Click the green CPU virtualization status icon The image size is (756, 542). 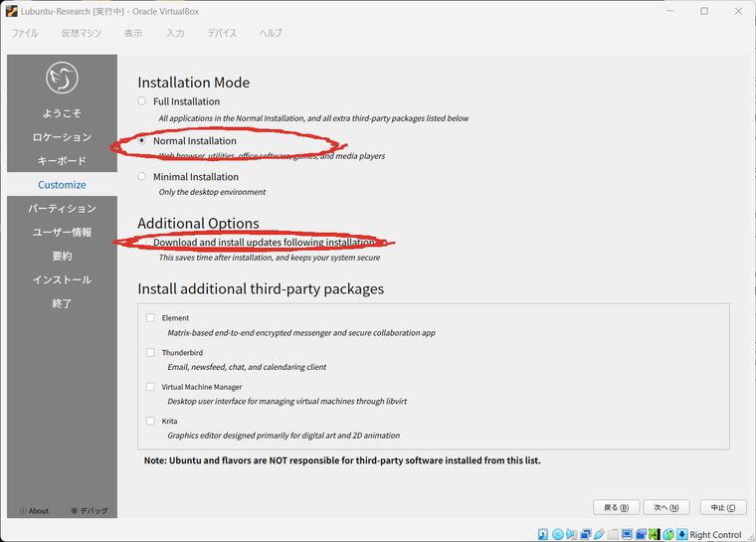[x=654, y=534]
